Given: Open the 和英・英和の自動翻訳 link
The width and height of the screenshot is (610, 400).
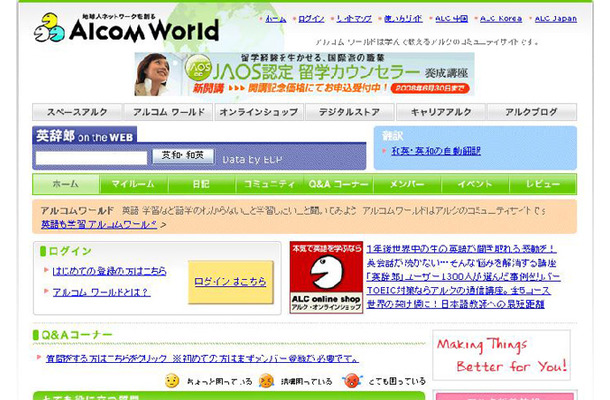Looking at the screenshot, I should 436,151.
